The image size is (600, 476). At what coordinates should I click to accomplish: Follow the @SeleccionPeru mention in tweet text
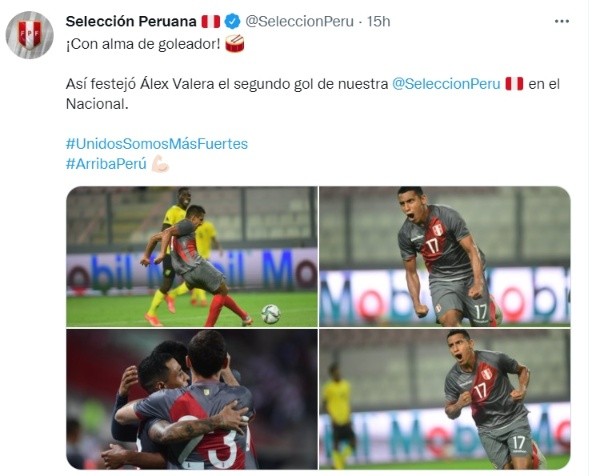446,84
